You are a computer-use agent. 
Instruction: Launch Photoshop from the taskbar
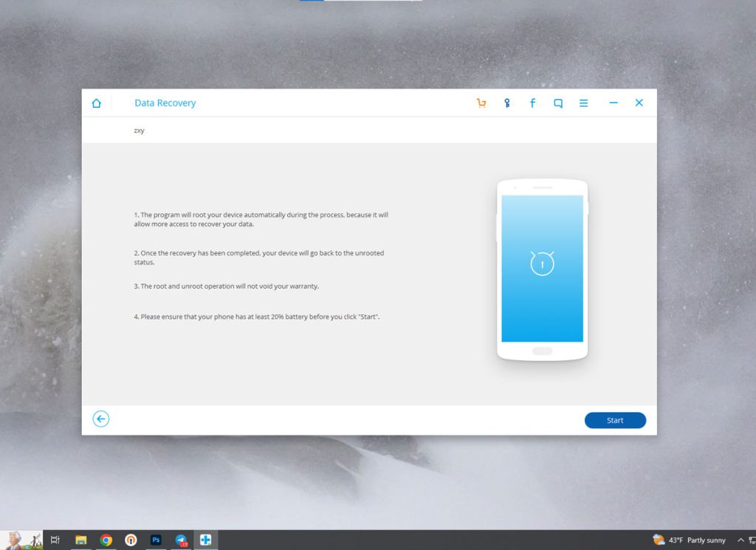coord(156,540)
